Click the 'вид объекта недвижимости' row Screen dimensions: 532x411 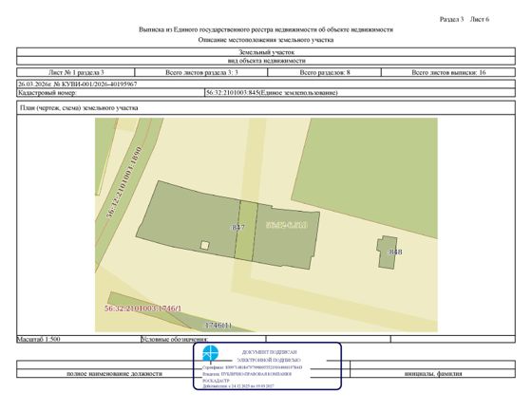pyautogui.click(x=266, y=61)
